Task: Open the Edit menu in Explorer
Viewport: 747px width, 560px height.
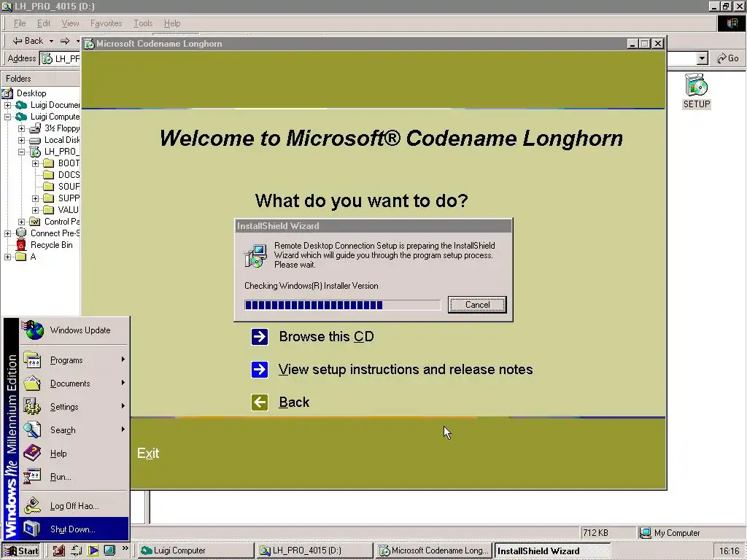Action: tap(44, 23)
